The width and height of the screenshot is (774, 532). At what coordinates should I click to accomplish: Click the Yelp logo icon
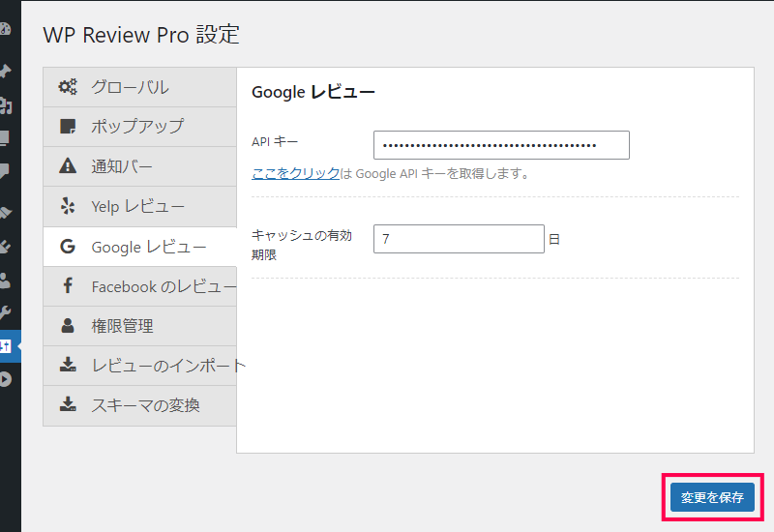(x=68, y=206)
